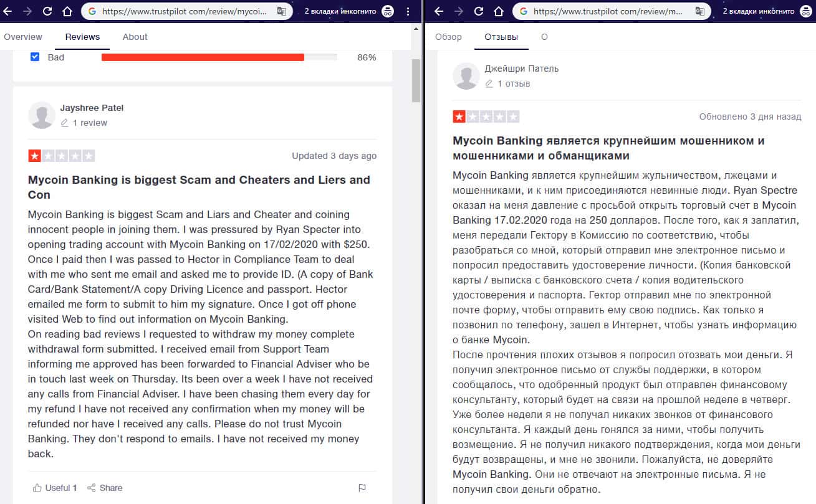The height and width of the screenshot is (504, 816).
Task: Click the Google icon in the Russian window's address bar
Action: point(523,11)
